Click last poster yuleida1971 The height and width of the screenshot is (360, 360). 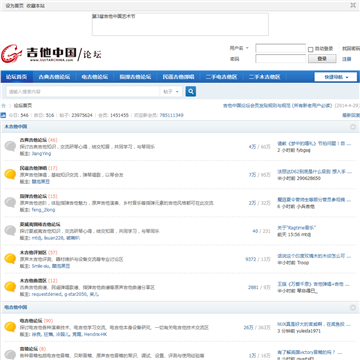click(308, 331)
